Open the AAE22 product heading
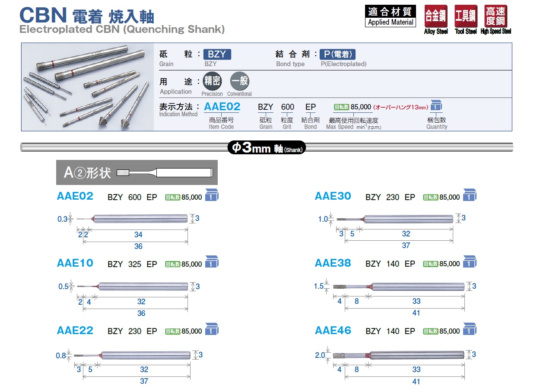 click(75, 330)
